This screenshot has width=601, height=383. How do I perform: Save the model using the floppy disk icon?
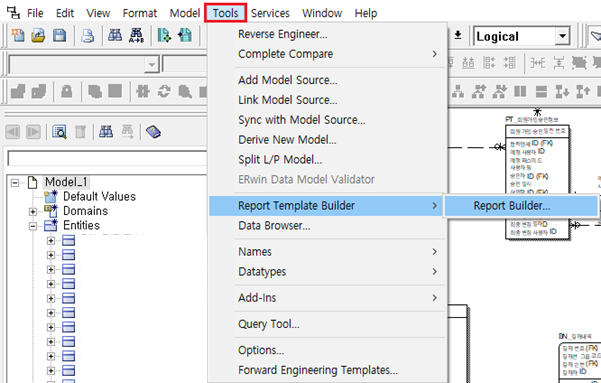[59, 35]
